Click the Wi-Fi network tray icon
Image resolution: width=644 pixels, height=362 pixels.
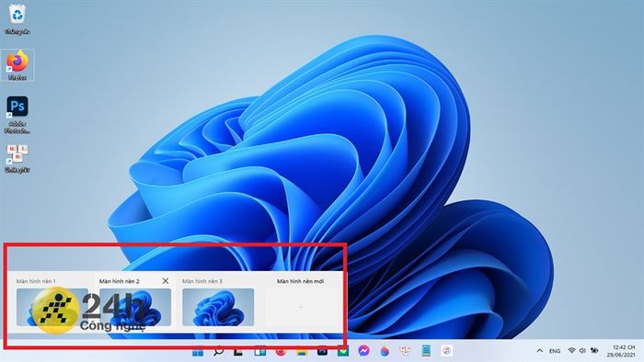[x=571, y=351]
